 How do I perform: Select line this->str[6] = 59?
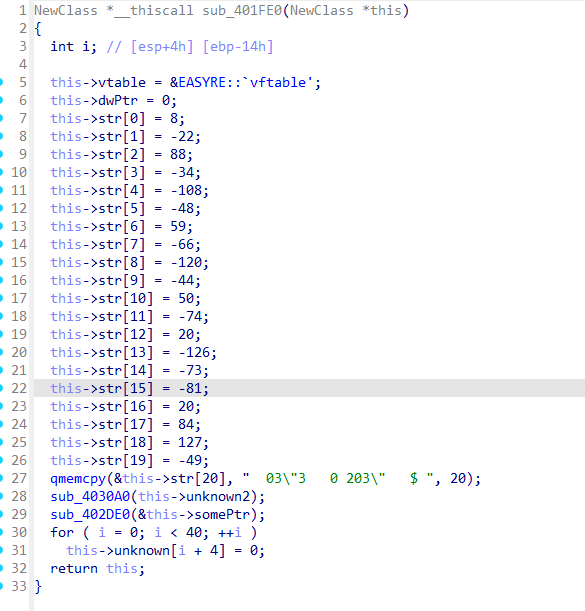(x=121, y=226)
